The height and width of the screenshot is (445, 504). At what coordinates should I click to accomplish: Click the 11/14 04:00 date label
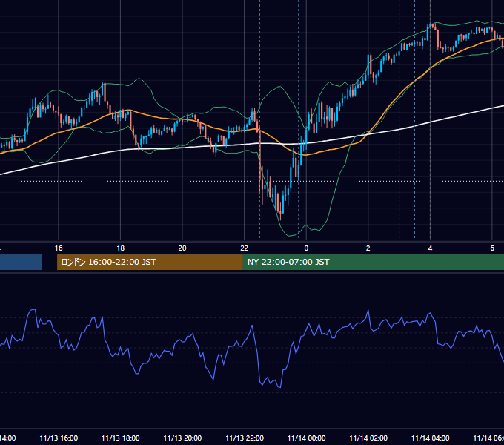coord(431,438)
